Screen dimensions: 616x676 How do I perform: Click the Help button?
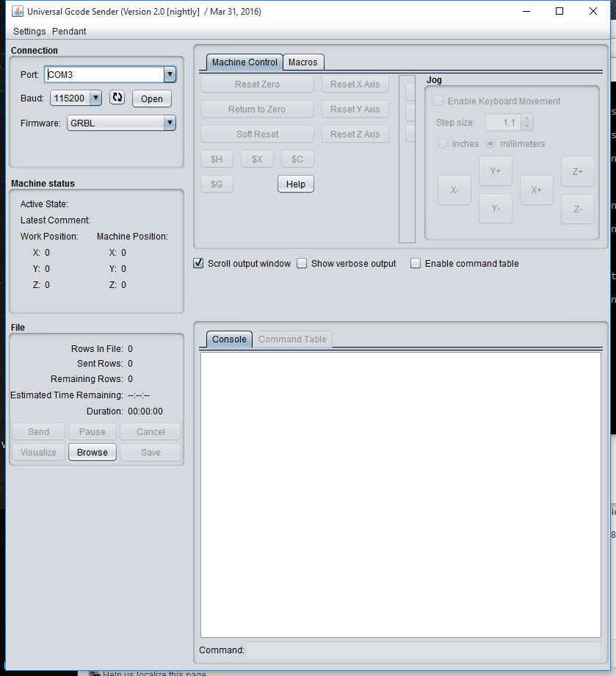pos(295,184)
